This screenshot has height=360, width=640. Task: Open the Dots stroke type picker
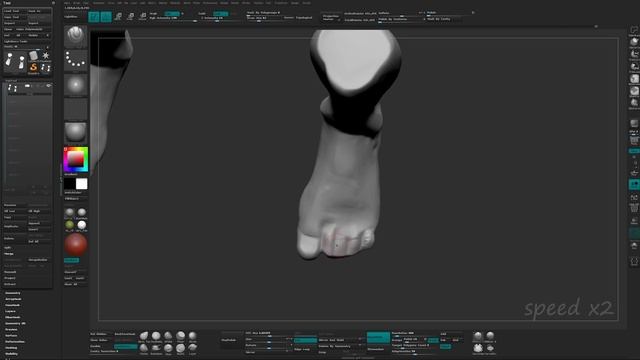(76, 61)
